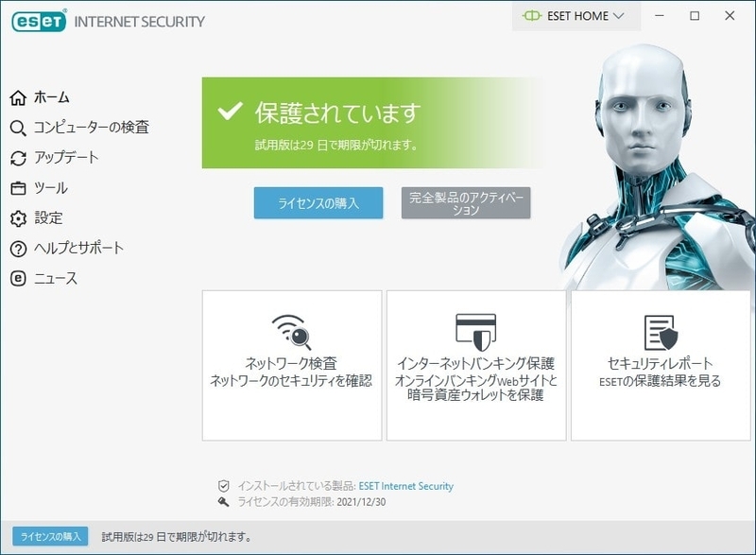Viewport: 756px width, 555px height.
Task: Click the security report document icon
Action: [x=661, y=333]
